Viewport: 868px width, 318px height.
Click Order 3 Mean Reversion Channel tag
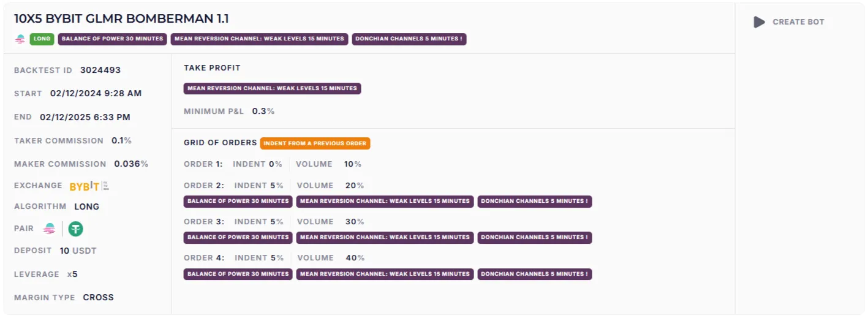pyautogui.click(x=385, y=237)
